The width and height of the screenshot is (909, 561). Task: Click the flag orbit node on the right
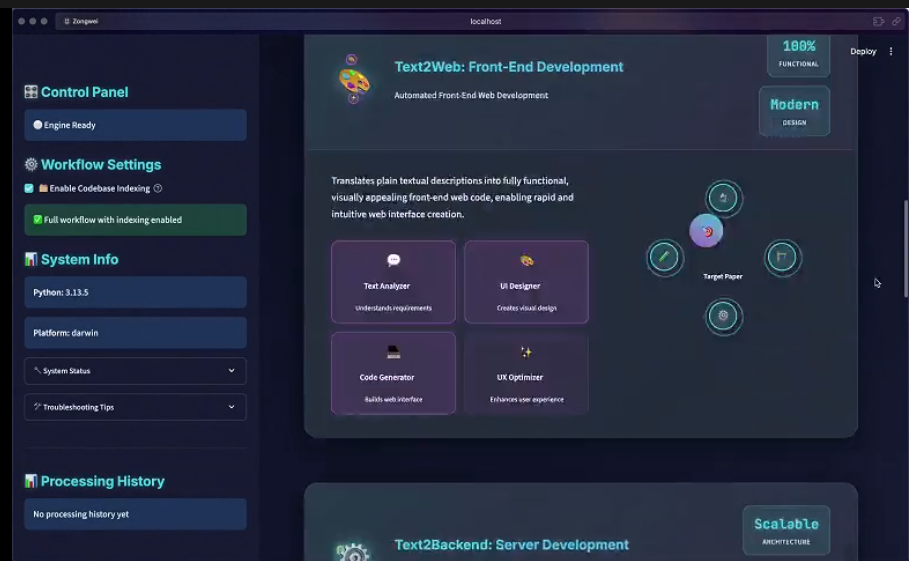click(782, 257)
